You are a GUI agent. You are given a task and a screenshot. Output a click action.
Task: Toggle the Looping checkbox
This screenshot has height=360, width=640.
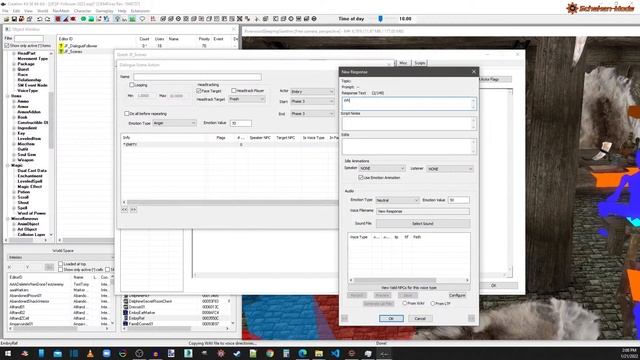131,85
